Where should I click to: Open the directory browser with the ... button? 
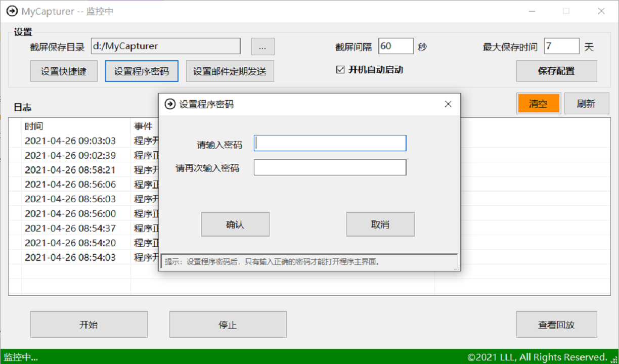click(262, 46)
